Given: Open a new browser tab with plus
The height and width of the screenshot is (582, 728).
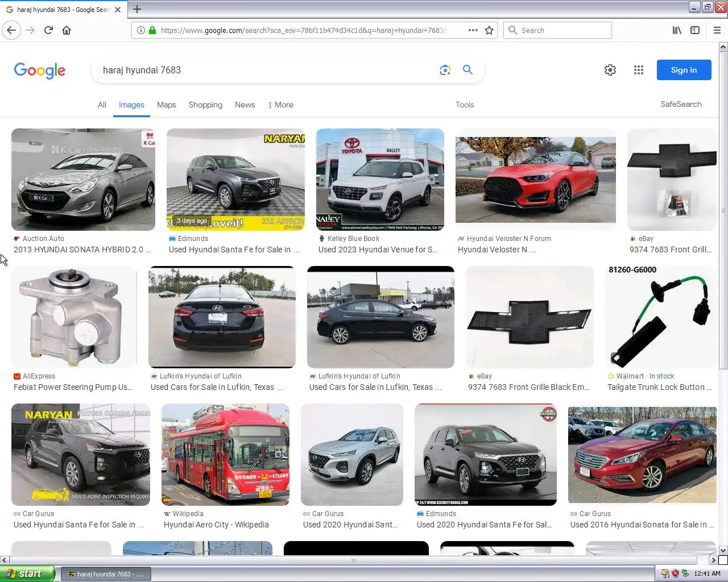Looking at the screenshot, I should click(137, 9).
